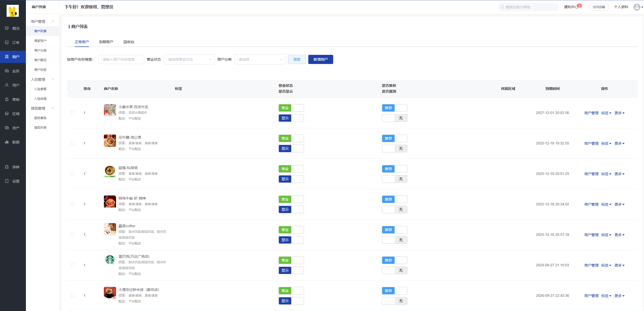Open the 营业状态 dropdown selector
This screenshot has height=311, width=644.
(189, 59)
